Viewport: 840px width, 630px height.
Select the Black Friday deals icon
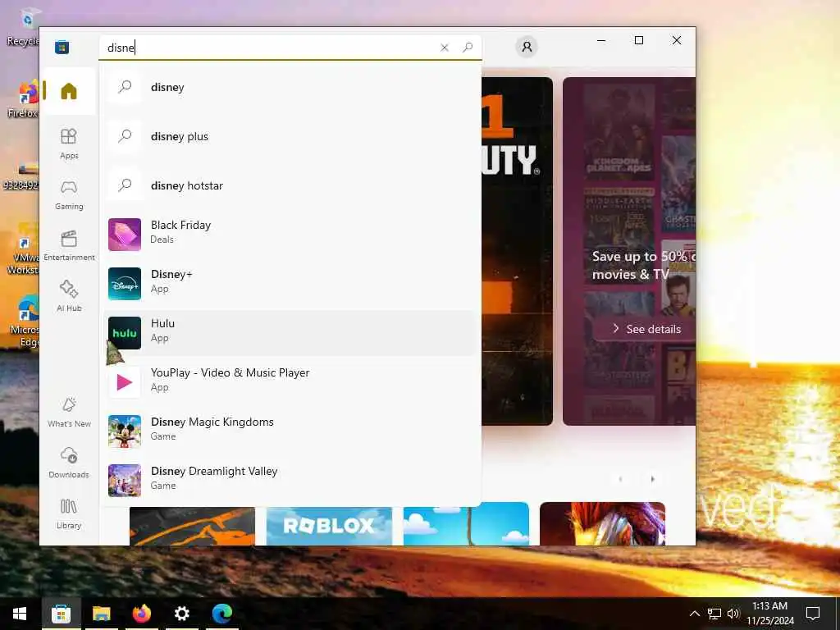point(125,235)
